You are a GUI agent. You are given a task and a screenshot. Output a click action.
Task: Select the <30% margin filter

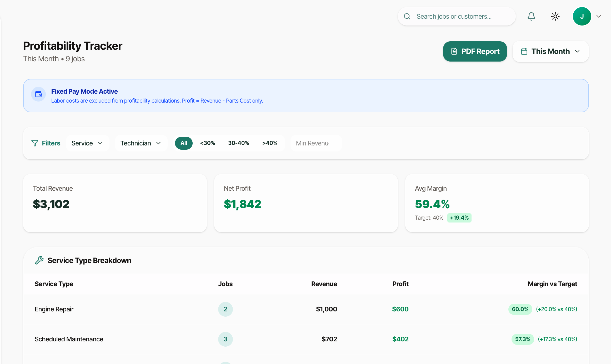coord(208,143)
